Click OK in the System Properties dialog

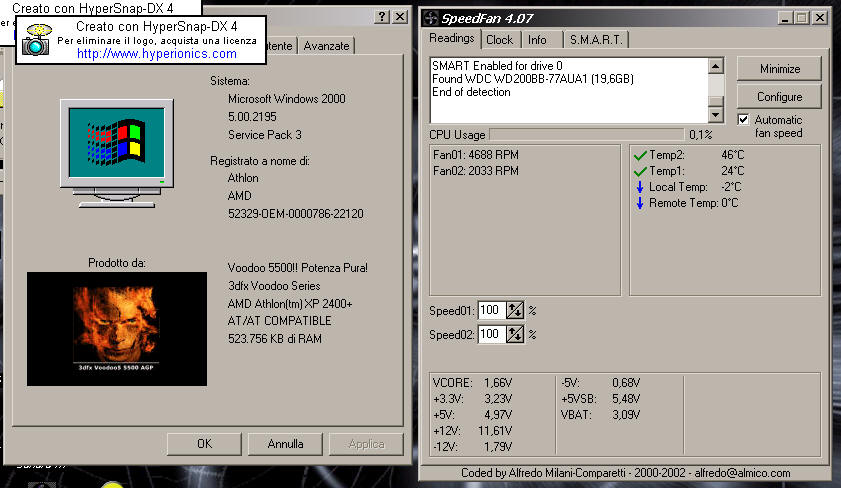(x=204, y=444)
